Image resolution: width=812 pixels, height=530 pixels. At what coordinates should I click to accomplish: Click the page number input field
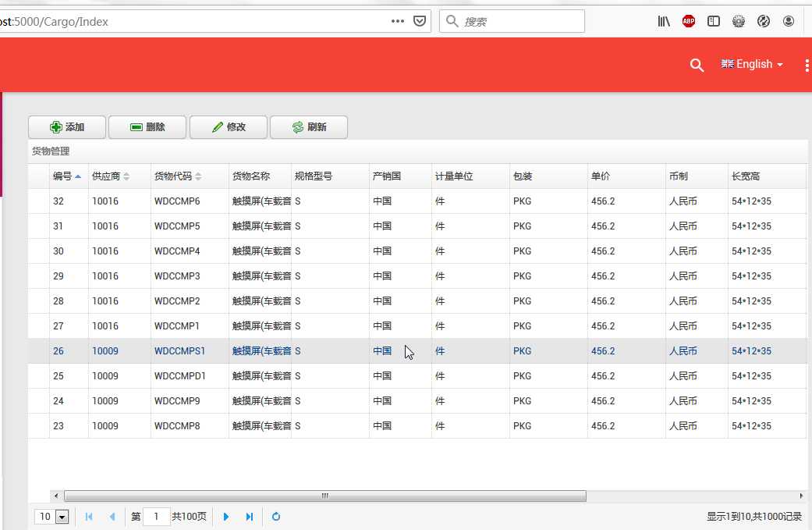156,517
